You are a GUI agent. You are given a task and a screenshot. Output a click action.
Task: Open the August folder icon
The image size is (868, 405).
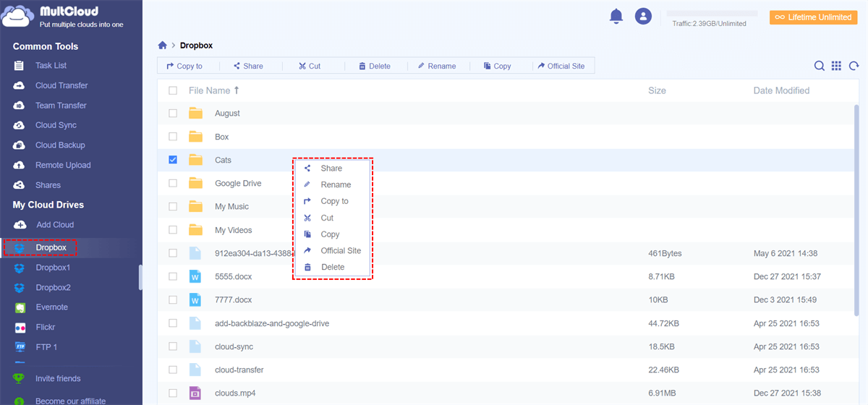click(x=195, y=113)
